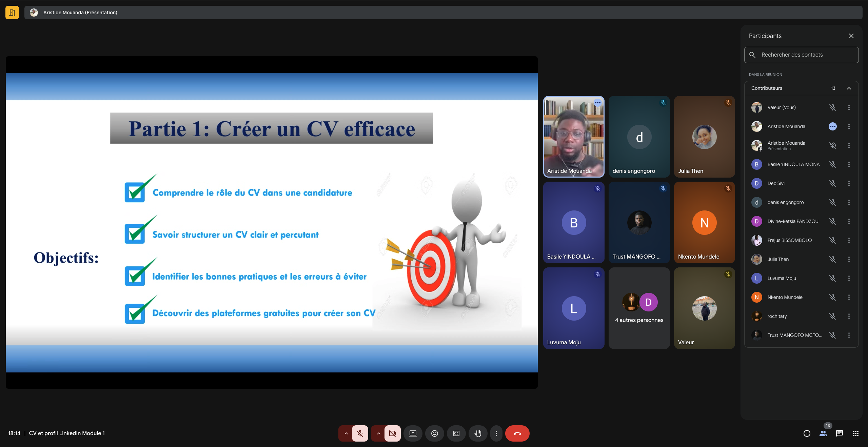Viewport: 868px width, 447px height.
Task: Open the chat panel icon
Action: coord(840,433)
